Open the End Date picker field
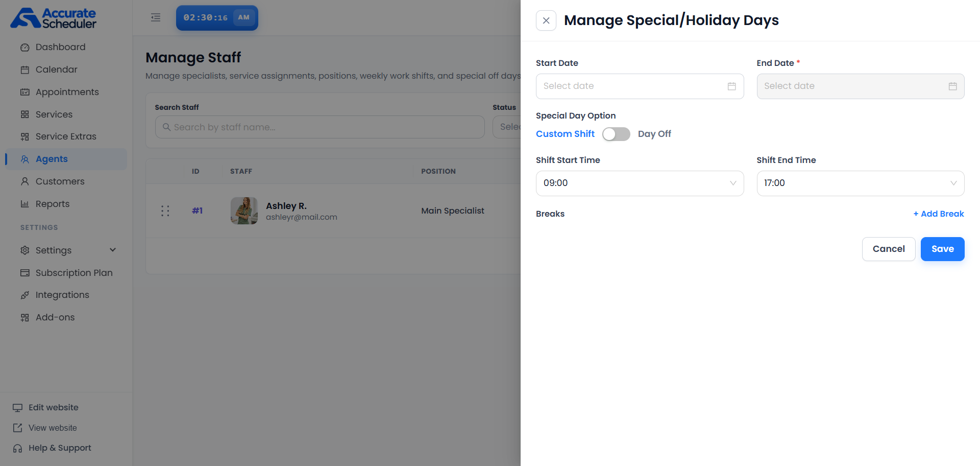Image resolution: width=980 pixels, height=466 pixels. click(860, 86)
